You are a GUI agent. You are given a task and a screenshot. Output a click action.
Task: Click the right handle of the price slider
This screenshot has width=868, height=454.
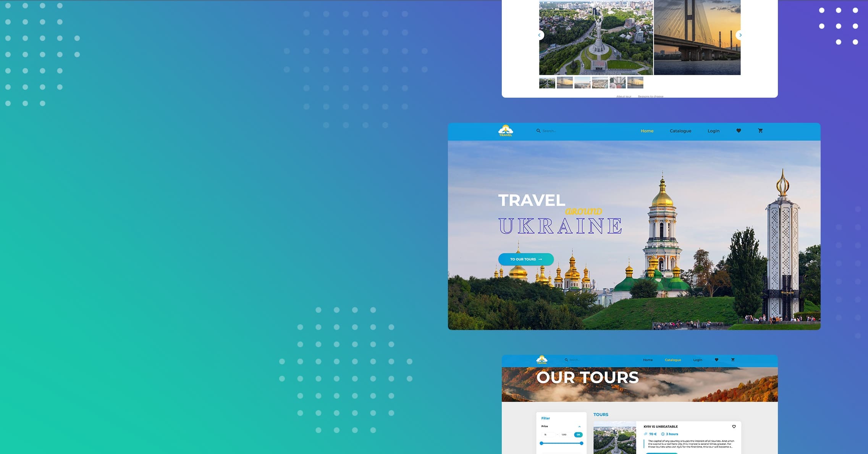coord(581,443)
